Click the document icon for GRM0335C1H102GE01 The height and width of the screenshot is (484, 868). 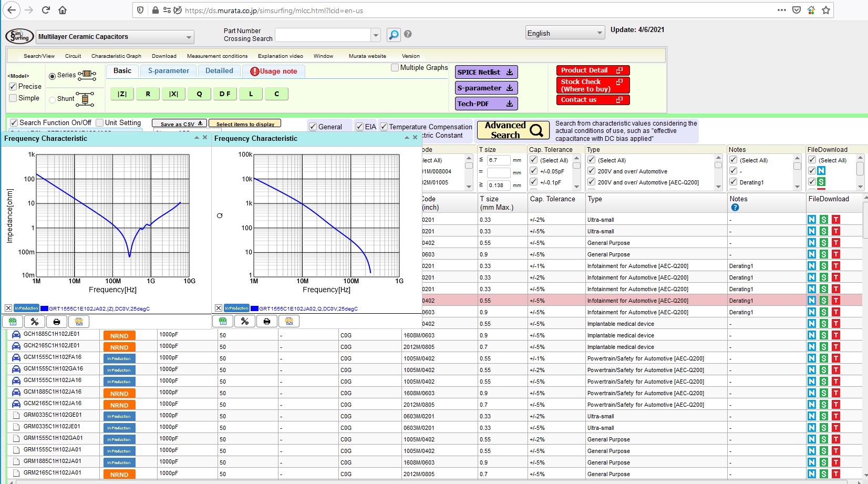click(16, 415)
